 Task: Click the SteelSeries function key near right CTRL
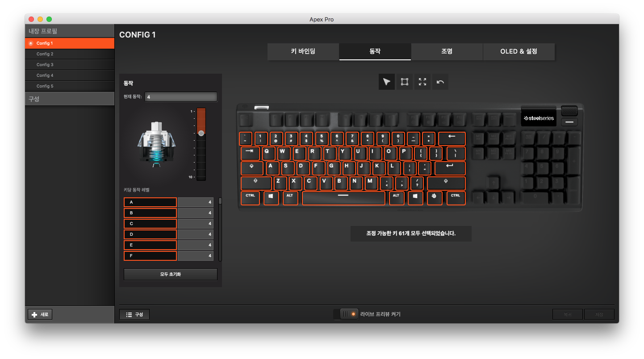435,198
